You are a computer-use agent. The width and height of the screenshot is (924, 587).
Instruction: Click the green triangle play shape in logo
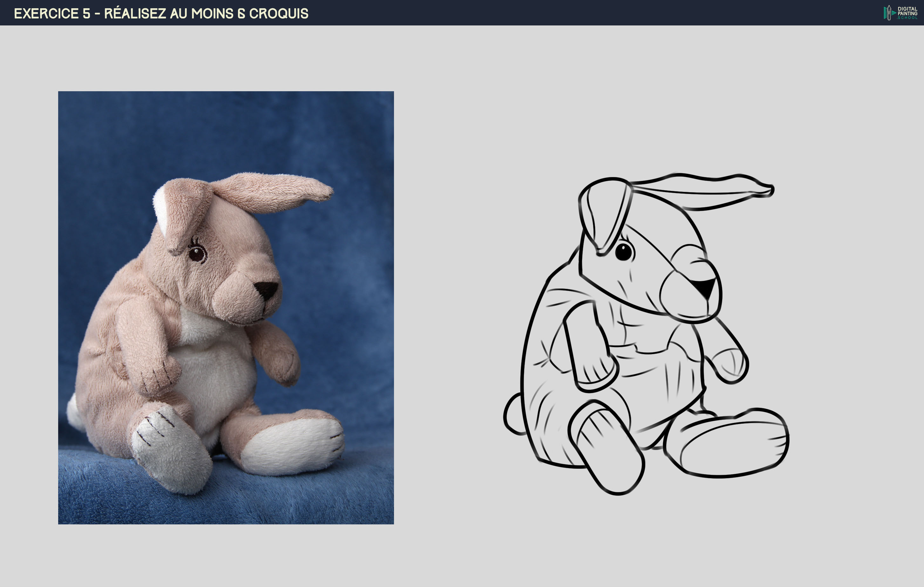(x=894, y=13)
